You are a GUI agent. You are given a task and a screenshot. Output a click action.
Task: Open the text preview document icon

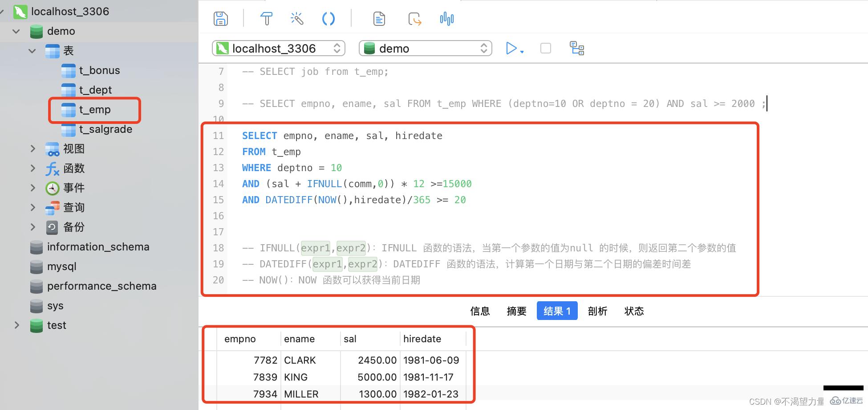379,18
